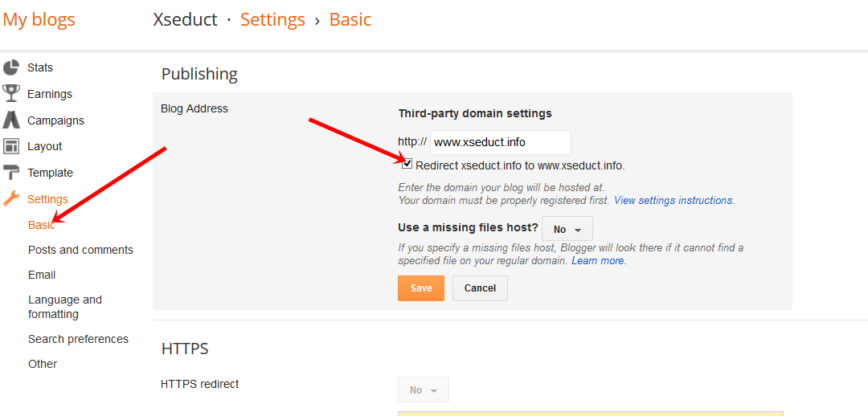Click the Stats pie chart icon
This screenshot has height=416, width=868.
pyautogui.click(x=11, y=67)
